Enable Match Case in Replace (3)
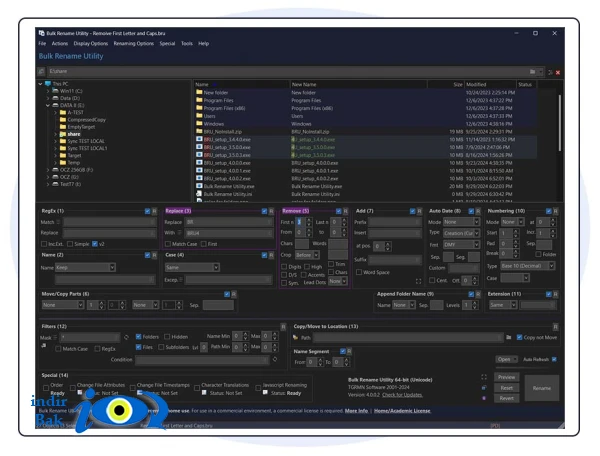Viewport: 600px width, 456px height. 168,244
